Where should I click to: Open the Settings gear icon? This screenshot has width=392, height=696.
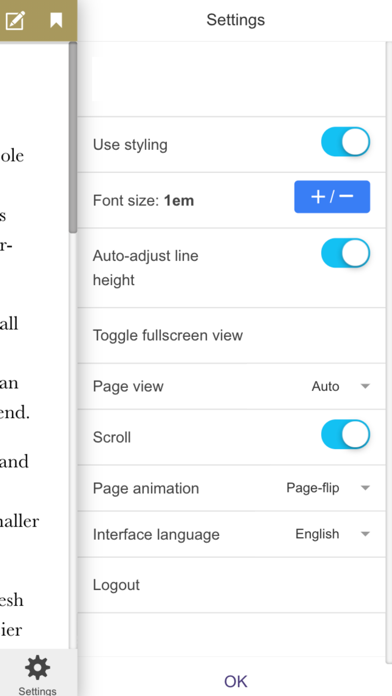point(37,668)
